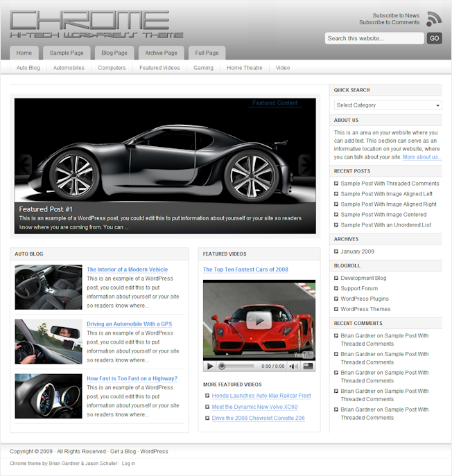This screenshot has height=476, width=452.
Task: Click the play button in video controls
Action: coord(209,367)
